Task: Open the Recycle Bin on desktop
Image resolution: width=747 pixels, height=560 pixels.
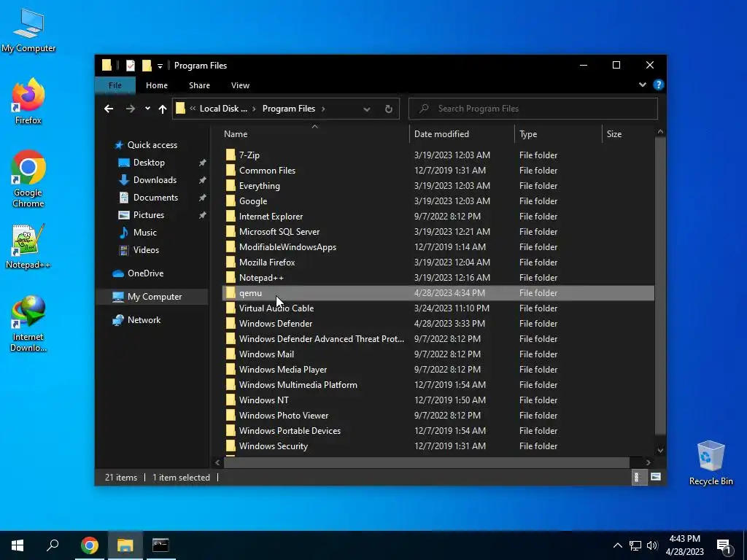Action: pyautogui.click(x=711, y=463)
